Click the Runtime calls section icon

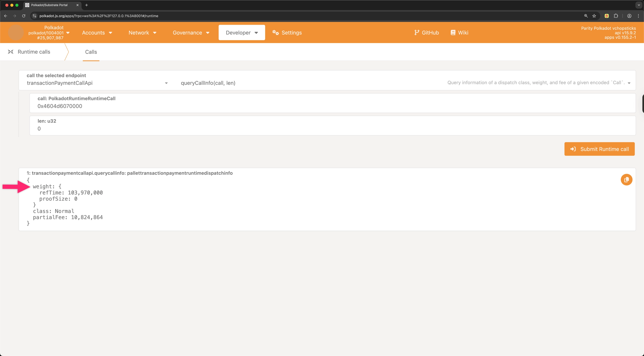10,52
